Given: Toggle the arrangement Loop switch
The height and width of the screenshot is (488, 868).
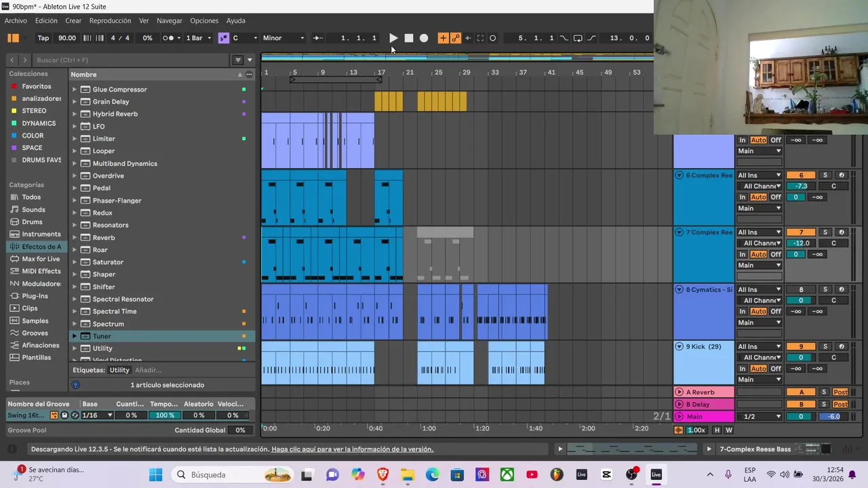Looking at the screenshot, I should point(578,38).
